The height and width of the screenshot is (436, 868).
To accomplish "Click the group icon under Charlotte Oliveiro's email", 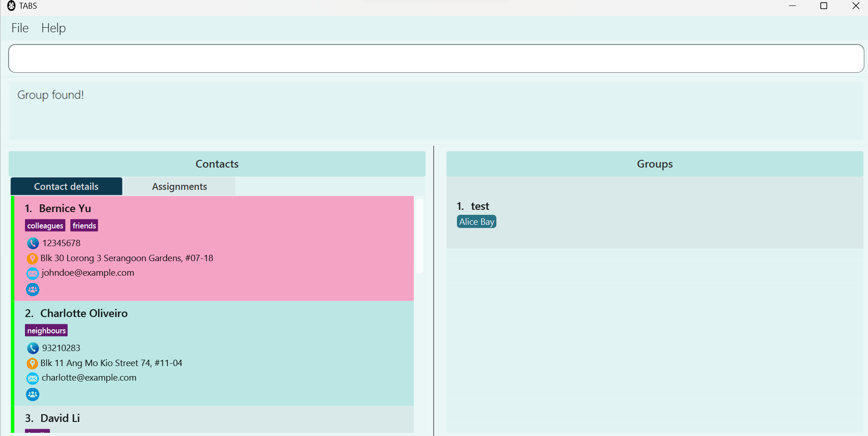I will click(x=33, y=395).
